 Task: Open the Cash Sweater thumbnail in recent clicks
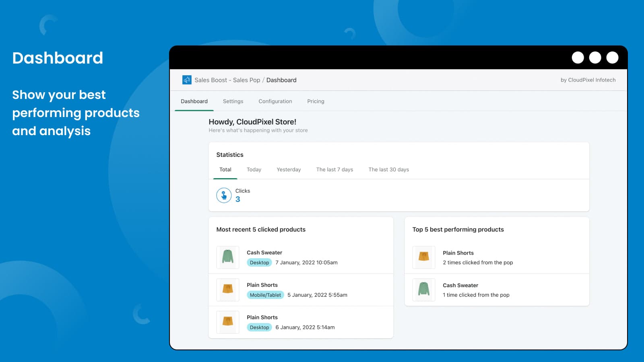pos(228,257)
